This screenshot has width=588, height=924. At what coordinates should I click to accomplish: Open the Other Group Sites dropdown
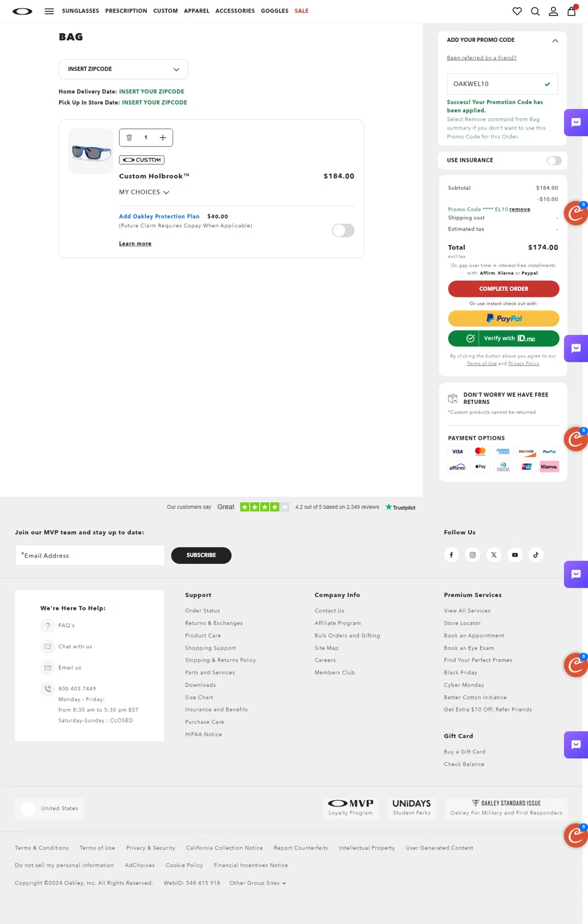tap(258, 883)
